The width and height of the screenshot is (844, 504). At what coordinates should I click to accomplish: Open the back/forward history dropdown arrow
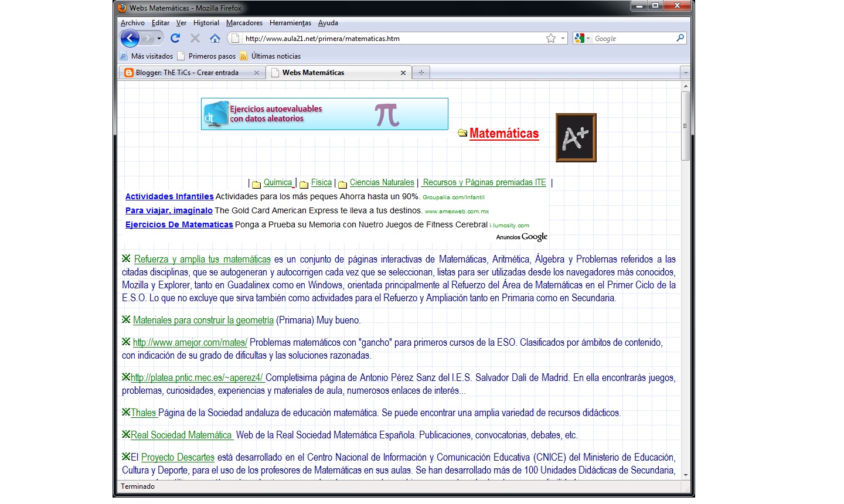(159, 39)
